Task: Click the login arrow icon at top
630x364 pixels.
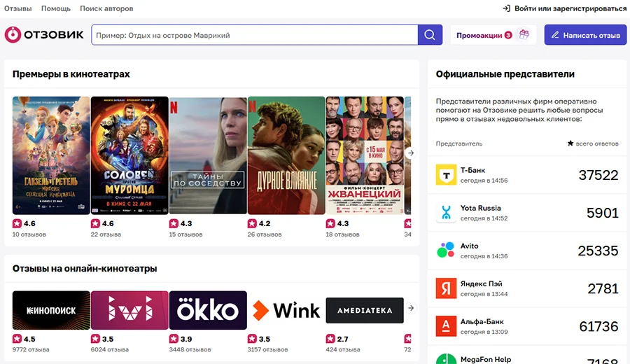Action: coord(507,8)
